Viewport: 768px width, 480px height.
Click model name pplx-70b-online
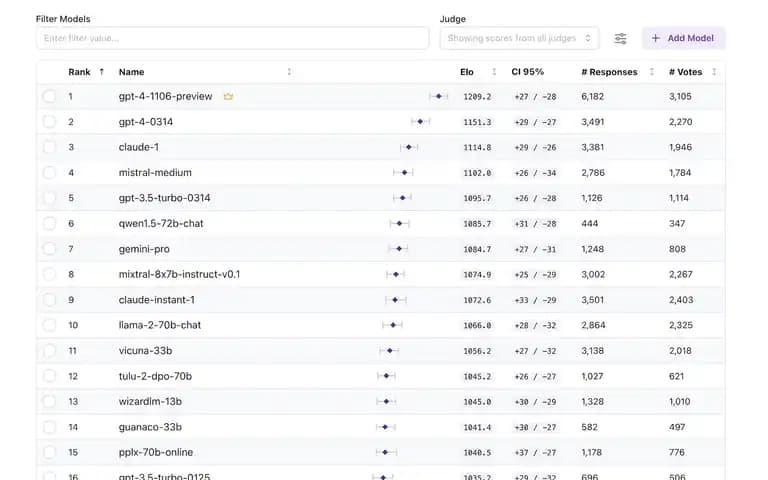(156, 452)
